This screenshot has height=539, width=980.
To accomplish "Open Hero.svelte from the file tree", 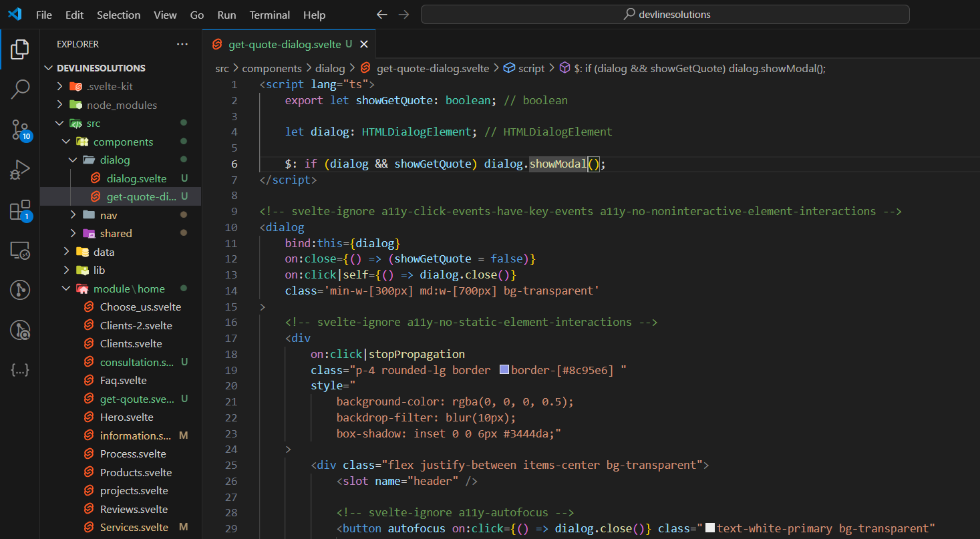I will 126,417.
